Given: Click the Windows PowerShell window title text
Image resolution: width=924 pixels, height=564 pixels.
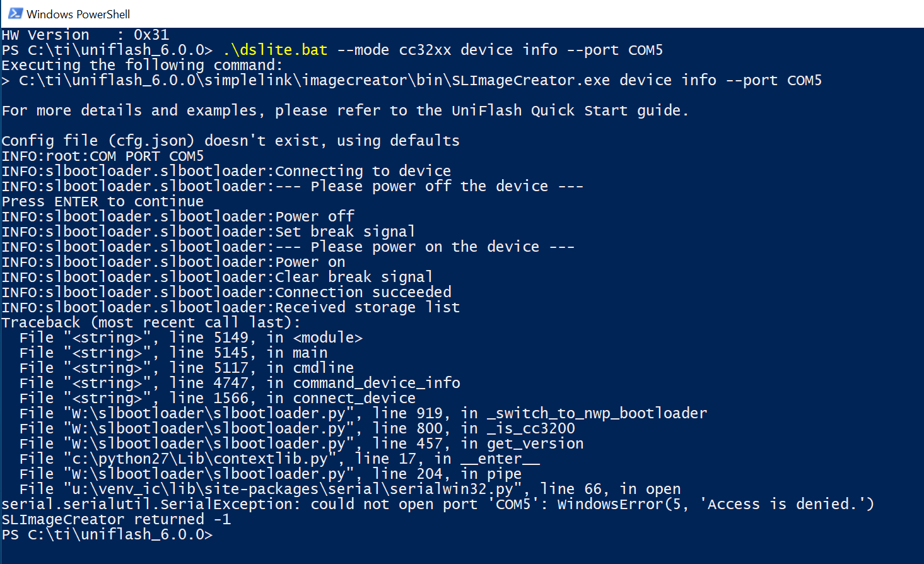Looking at the screenshot, I should tap(78, 14).
